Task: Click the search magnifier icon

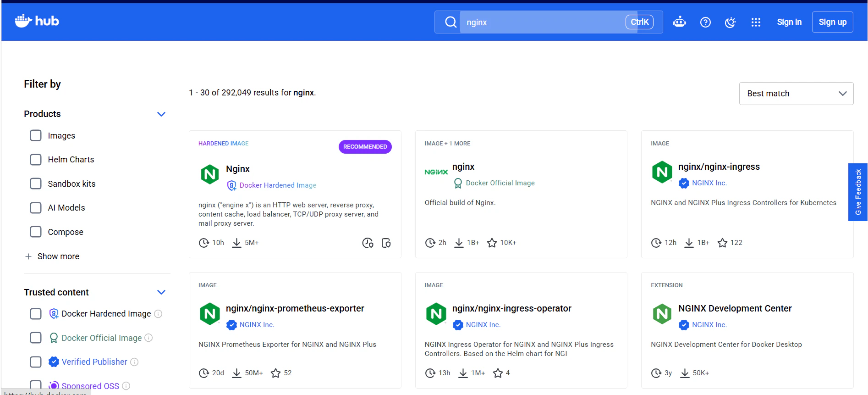Action: pyautogui.click(x=451, y=22)
